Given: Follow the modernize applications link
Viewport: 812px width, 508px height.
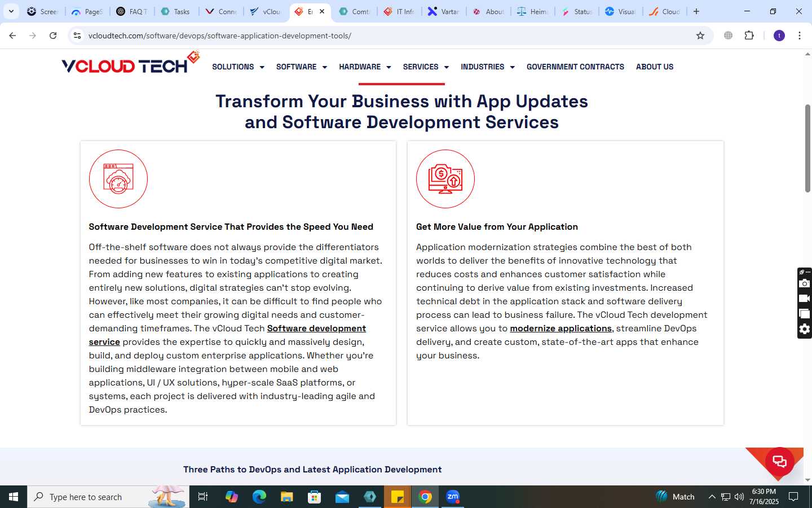Looking at the screenshot, I should 561,329.
